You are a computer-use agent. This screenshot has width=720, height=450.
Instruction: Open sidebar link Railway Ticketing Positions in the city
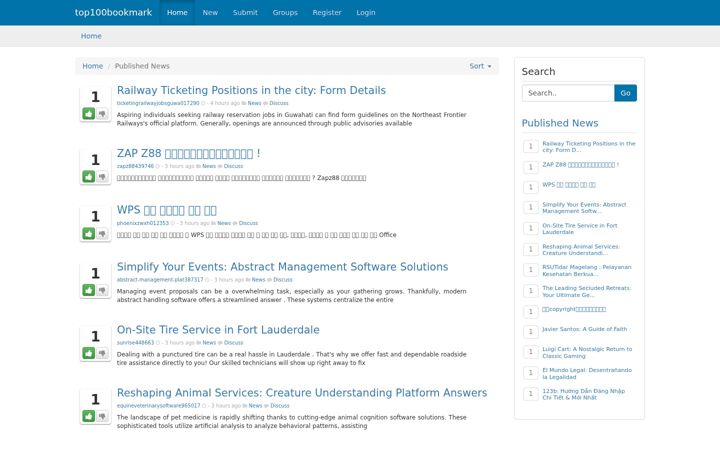tap(589, 147)
